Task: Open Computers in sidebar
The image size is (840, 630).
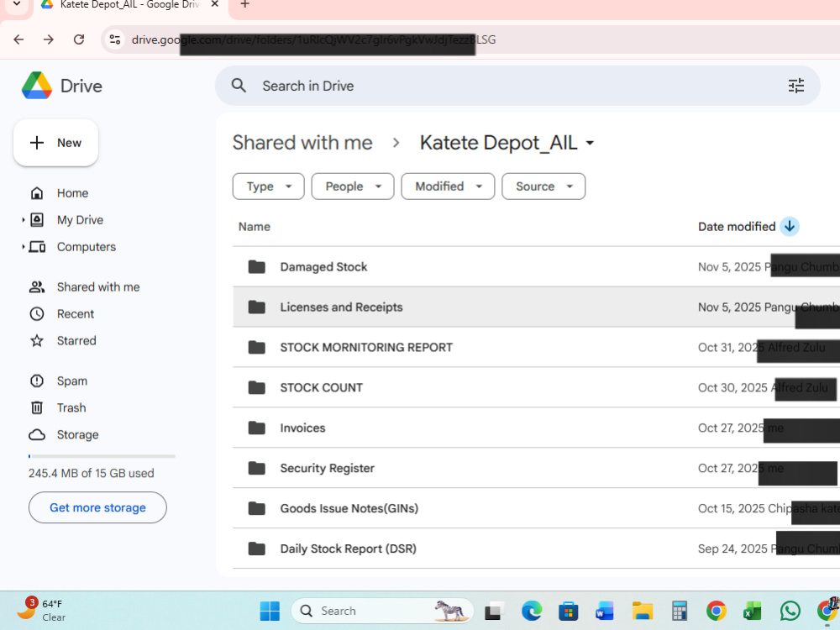Action: coord(87,246)
